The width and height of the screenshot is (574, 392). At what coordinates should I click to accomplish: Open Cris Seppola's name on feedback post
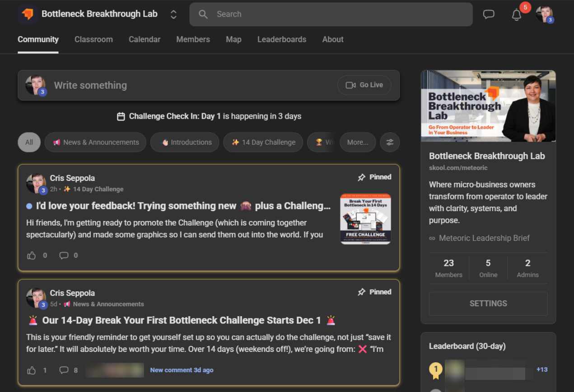(x=72, y=178)
